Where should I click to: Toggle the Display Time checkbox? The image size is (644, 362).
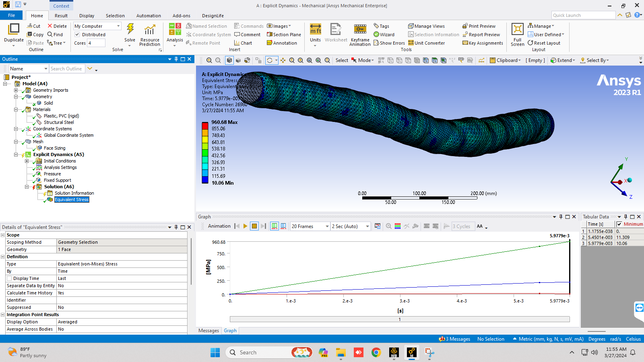tap(9, 278)
